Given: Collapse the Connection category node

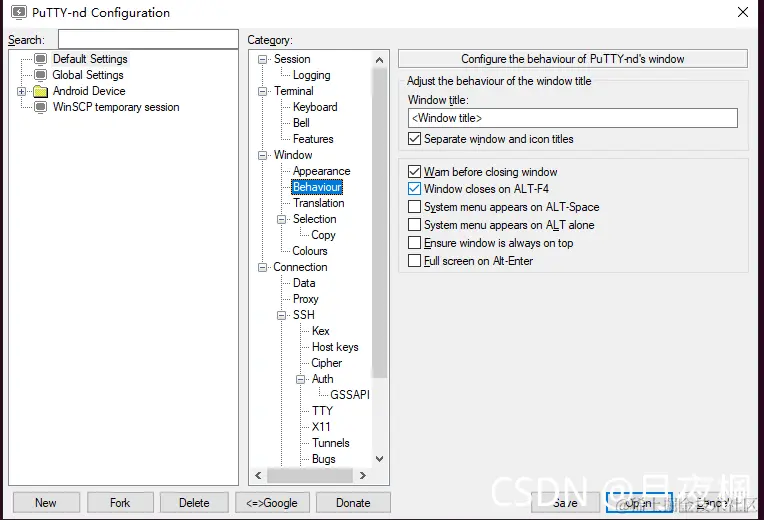Looking at the screenshot, I should (263, 268).
